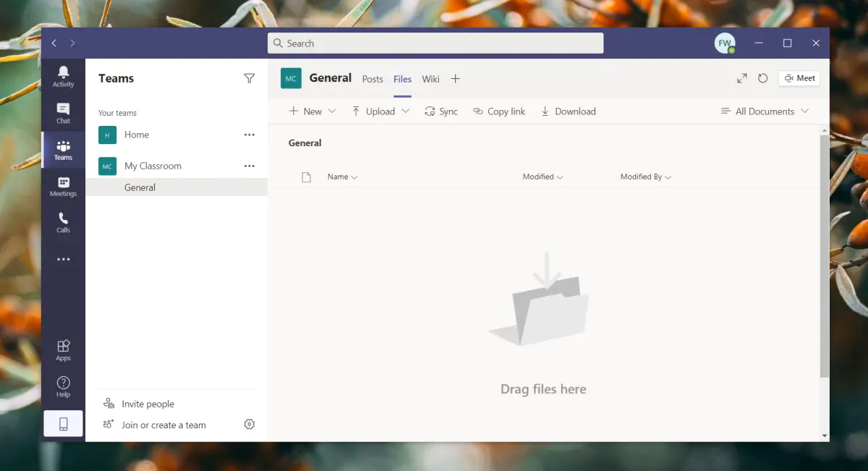Viewport: 868px width, 471px height.
Task: Click Copy link in the toolbar
Action: 499,111
